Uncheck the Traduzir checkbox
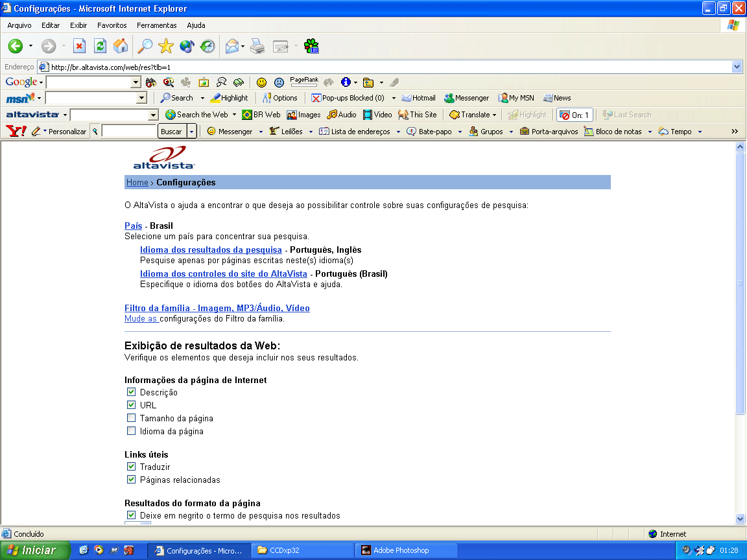747x560 pixels. [132, 466]
